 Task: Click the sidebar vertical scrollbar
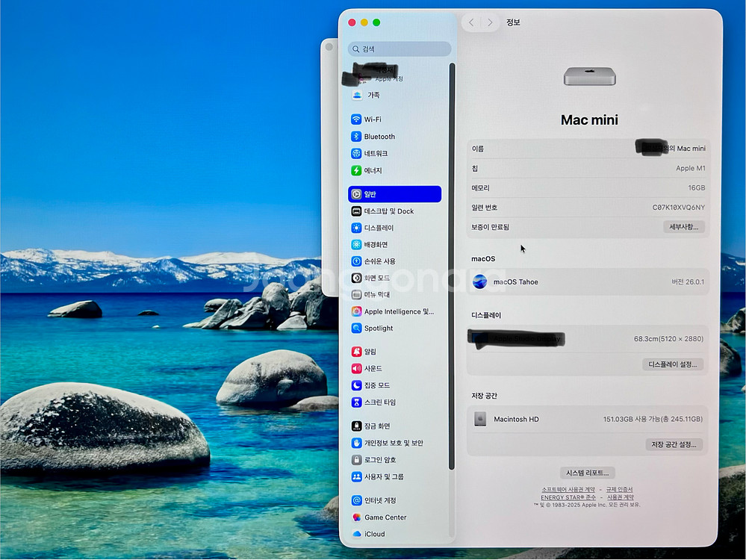(451, 261)
